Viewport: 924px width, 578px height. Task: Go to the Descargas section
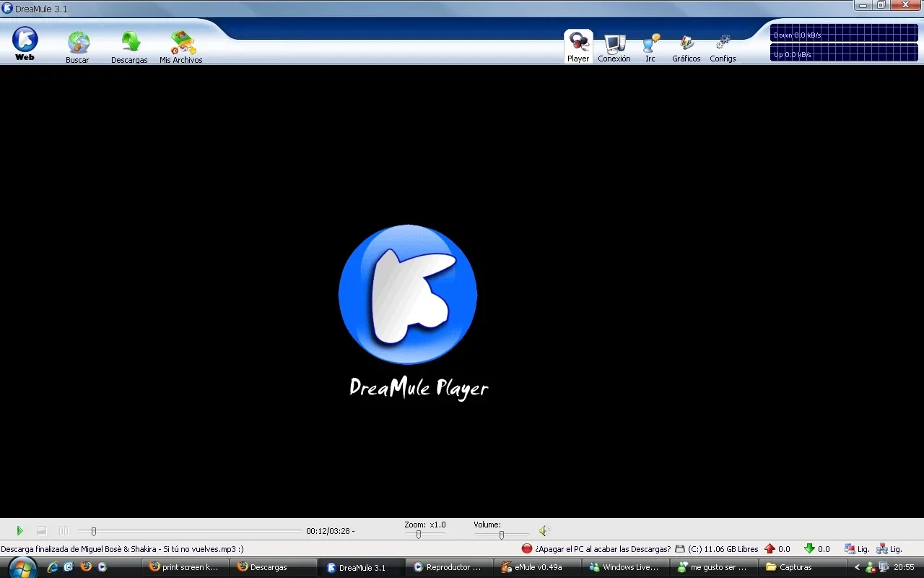[129, 48]
